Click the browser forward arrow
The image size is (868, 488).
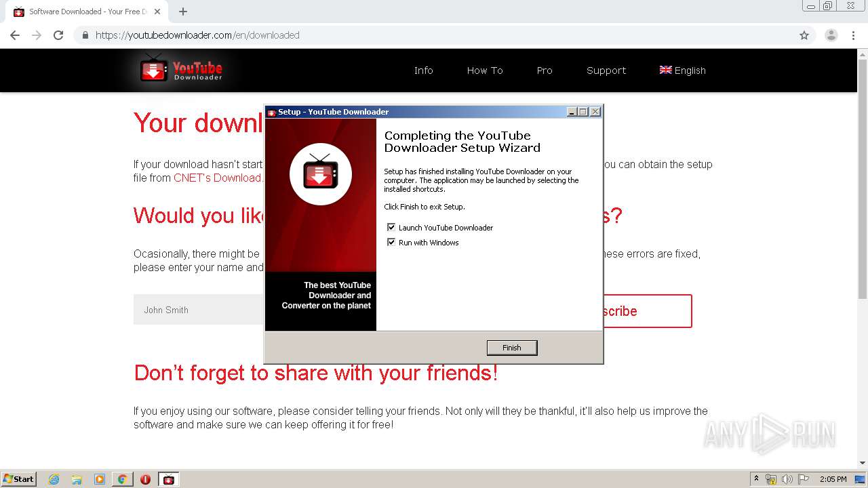pos(37,35)
